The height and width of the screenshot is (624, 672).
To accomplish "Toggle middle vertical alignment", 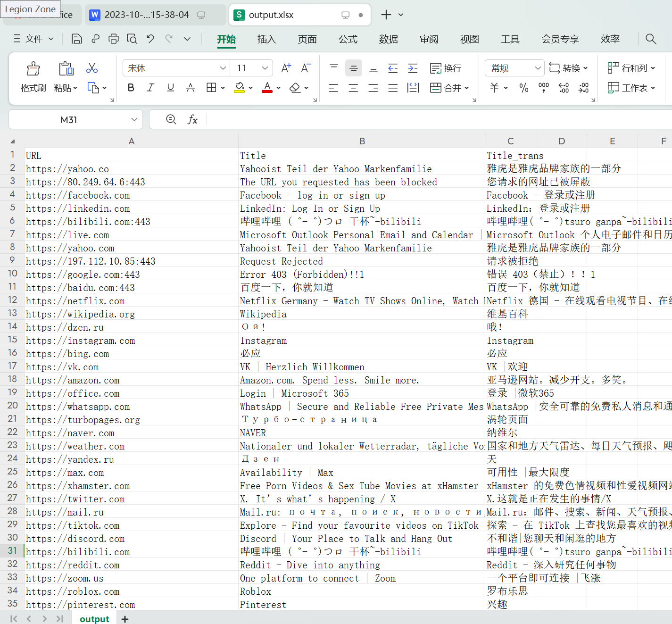I will click(353, 68).
